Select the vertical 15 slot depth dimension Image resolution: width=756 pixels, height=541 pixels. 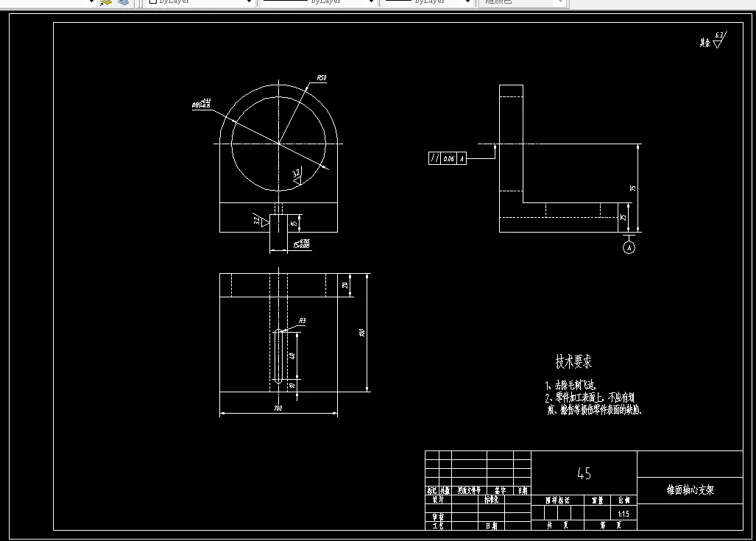click(x=293, y=223)
